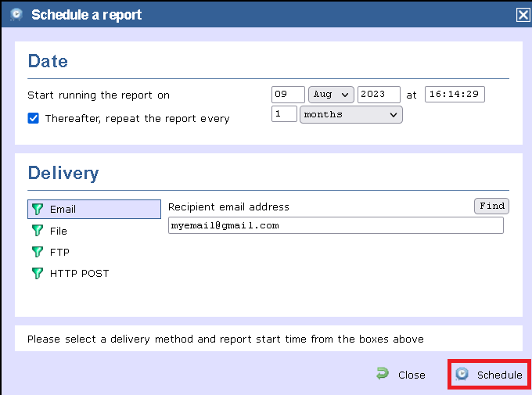The image size is (532, 395).
Task: Click the Close button label
Action: (412, 375)
